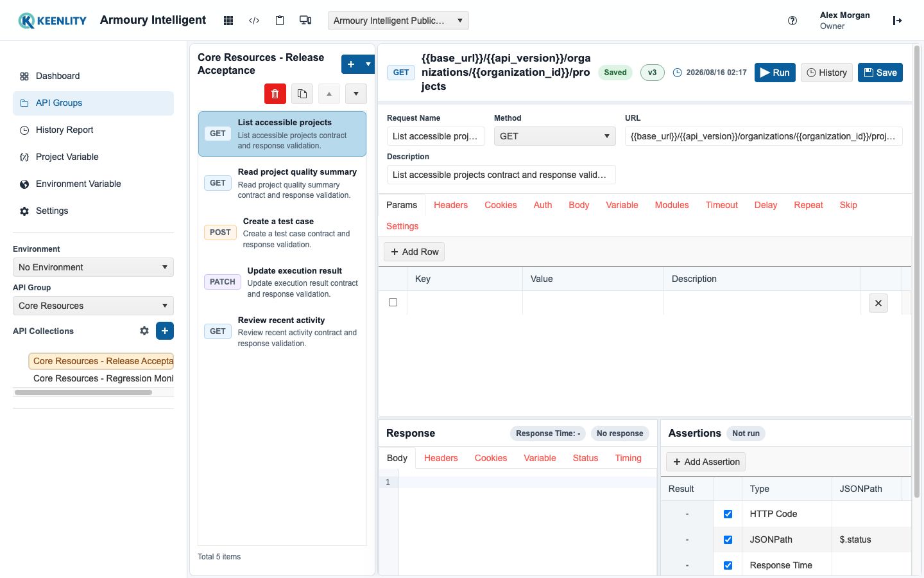The width and height of the screenshot is (924, 578).
Task: Delete request with red trash icon
Action: click(x=275, y=94)
